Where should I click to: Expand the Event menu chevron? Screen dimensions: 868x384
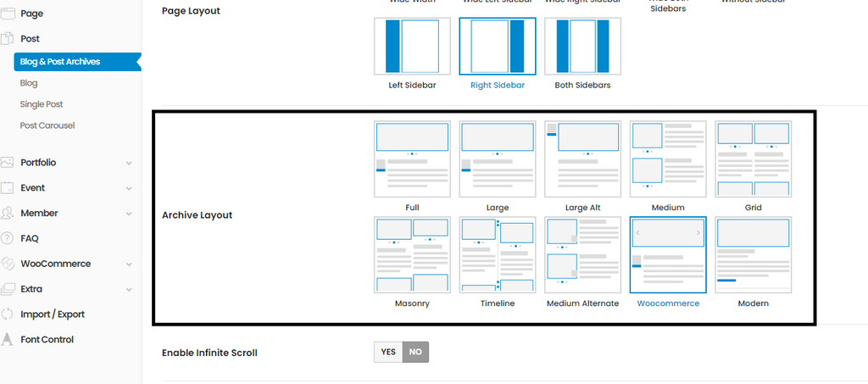point(129,188)
